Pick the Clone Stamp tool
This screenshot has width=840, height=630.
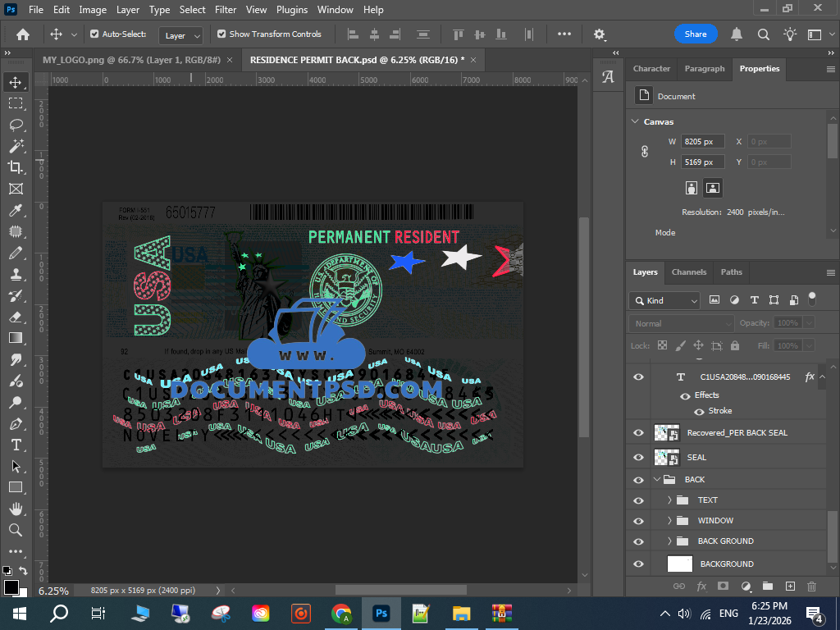tap(16, 274)
